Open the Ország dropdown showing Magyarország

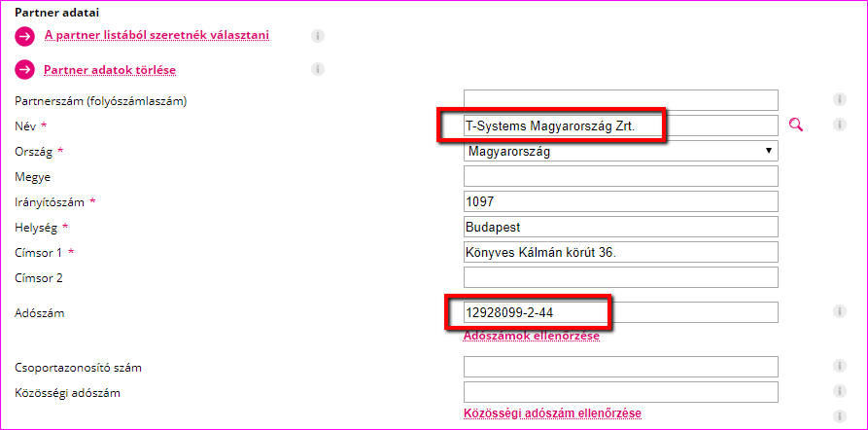click(x=620, y=151)
